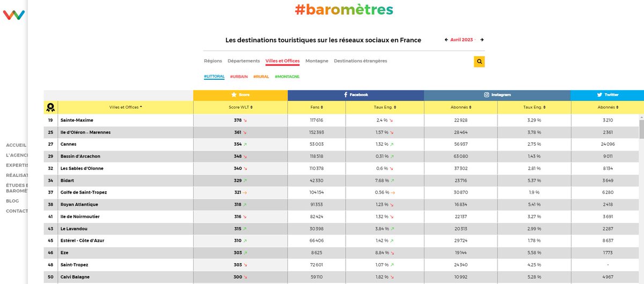Click Eze Facebook engagement 8,84 %
Viewport: 644px width, 284px height.
click(x=382, y=252)
